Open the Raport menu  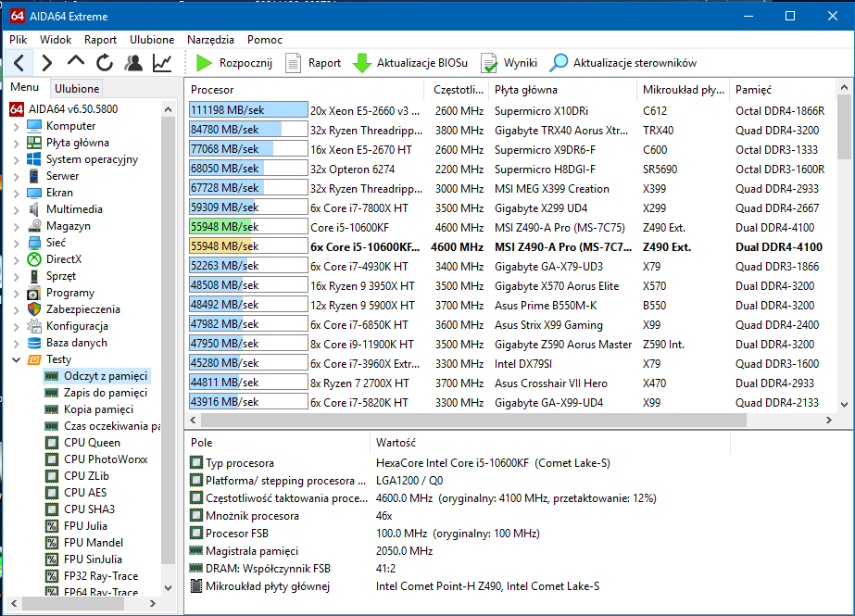100,40
